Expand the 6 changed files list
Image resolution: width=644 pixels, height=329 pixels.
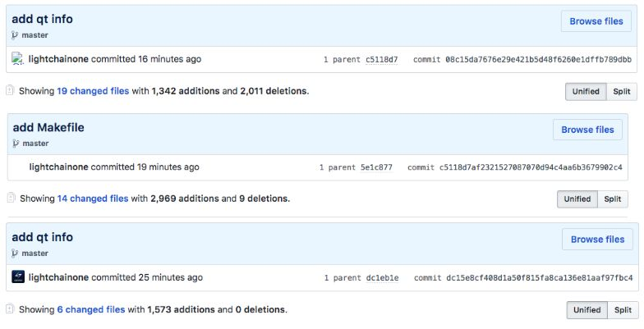tap(90, 309)
